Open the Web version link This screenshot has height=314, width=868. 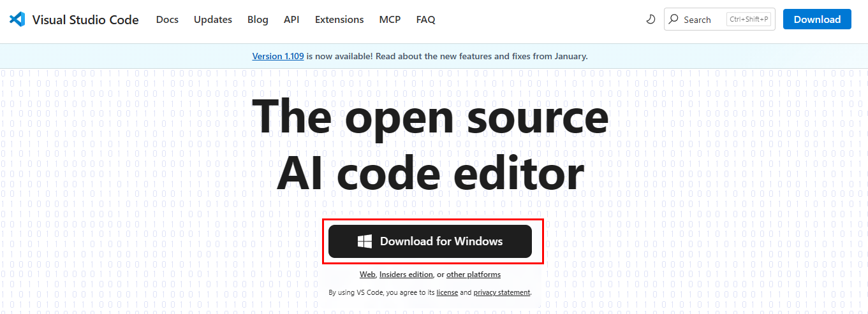367,275
